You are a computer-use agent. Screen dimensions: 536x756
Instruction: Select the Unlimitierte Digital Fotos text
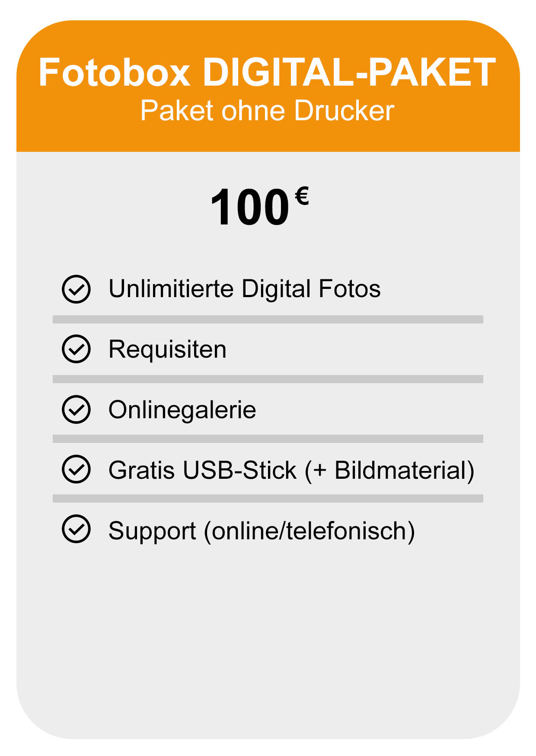click(245, 289)
